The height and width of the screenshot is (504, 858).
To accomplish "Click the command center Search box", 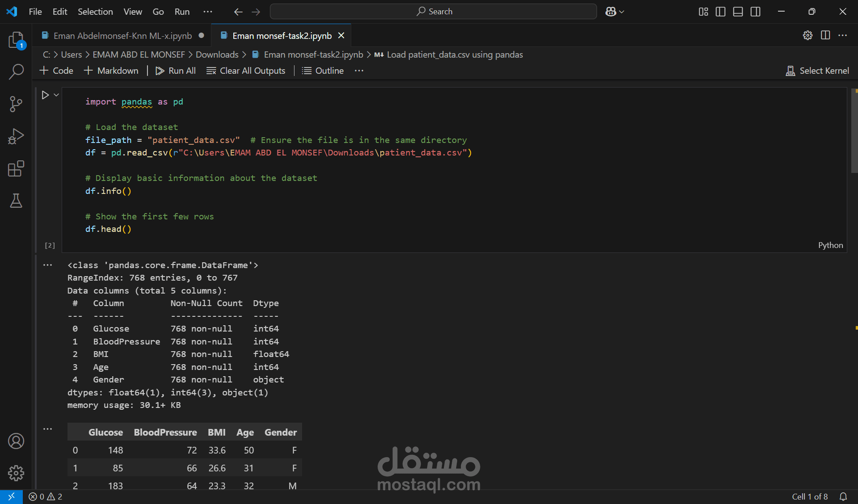I will [x=433, y=12].
